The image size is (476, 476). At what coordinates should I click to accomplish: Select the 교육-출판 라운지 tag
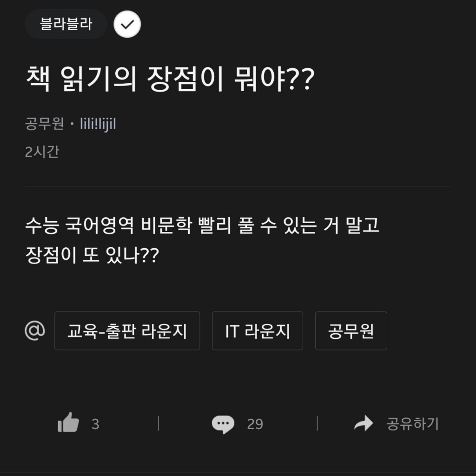pos(127,331)
